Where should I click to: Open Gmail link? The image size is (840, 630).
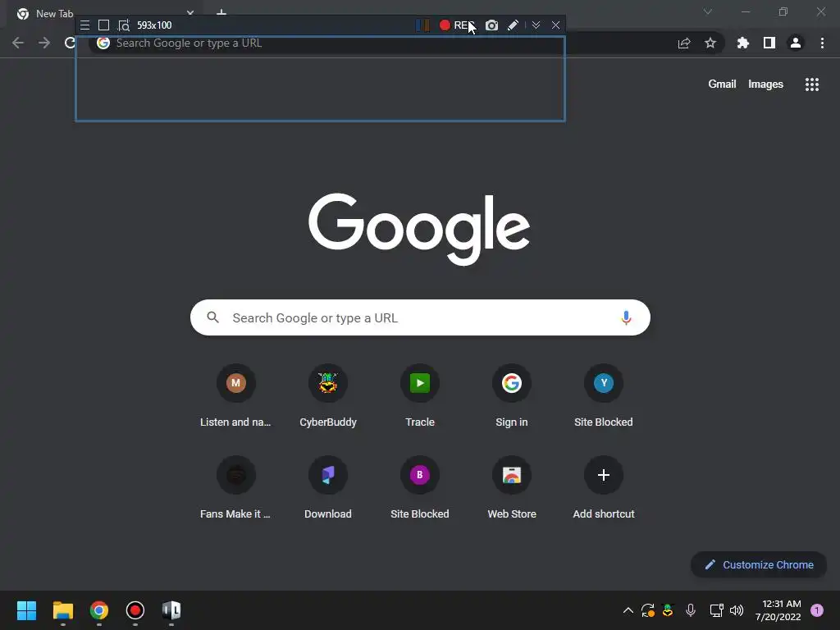click(722, 84)
